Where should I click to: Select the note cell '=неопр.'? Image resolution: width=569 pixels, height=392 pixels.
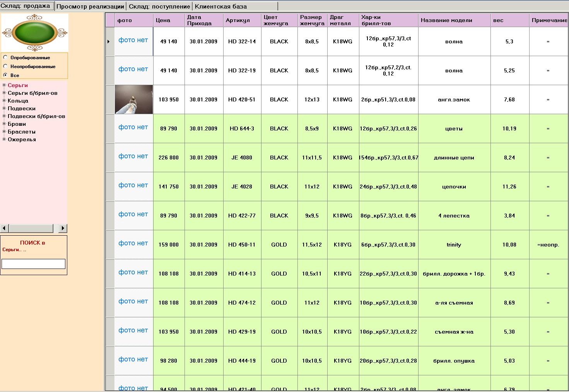point(549,245)
